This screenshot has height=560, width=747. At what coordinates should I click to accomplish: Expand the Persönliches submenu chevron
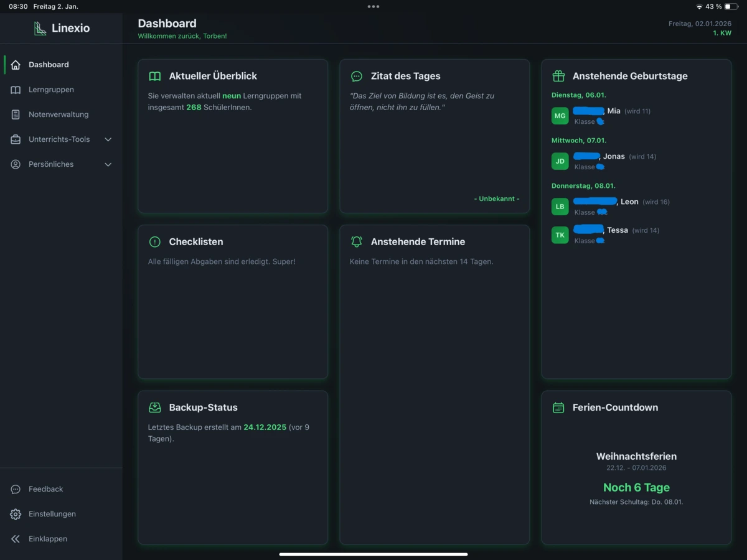click(108, 164)
